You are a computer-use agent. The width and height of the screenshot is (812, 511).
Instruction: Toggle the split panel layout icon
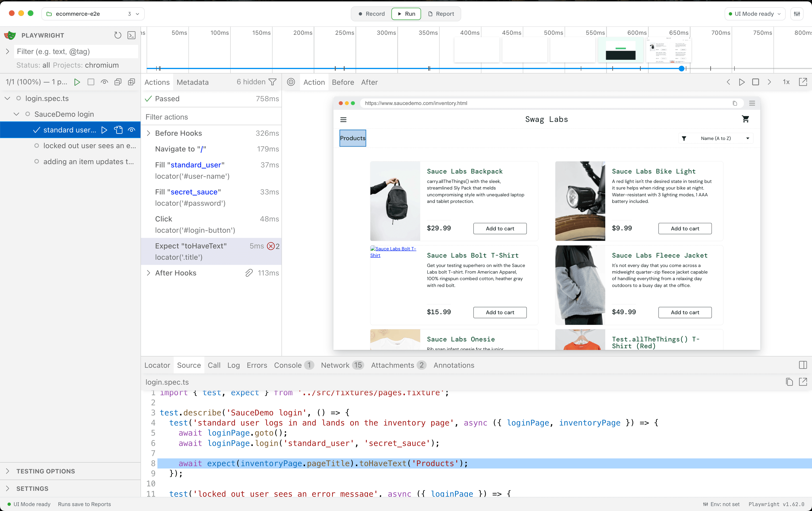click(803, 365)
